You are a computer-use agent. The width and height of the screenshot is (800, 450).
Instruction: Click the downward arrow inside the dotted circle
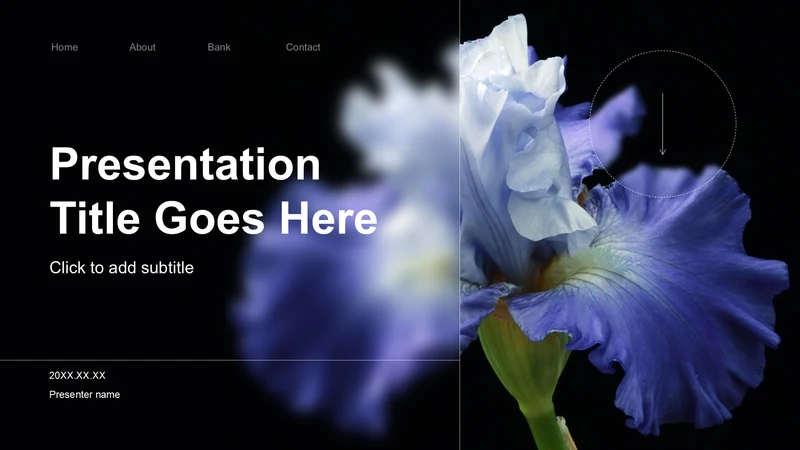coord(662,124)
